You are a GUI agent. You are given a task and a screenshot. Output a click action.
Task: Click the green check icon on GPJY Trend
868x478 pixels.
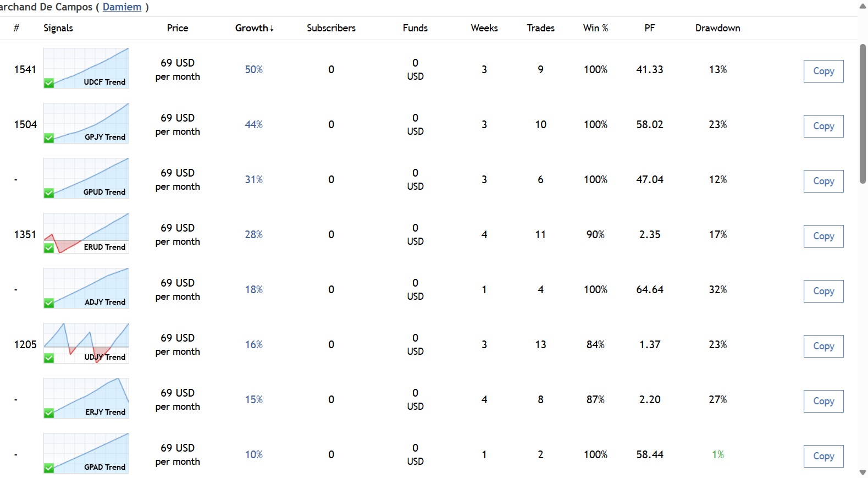click(49, 138)
